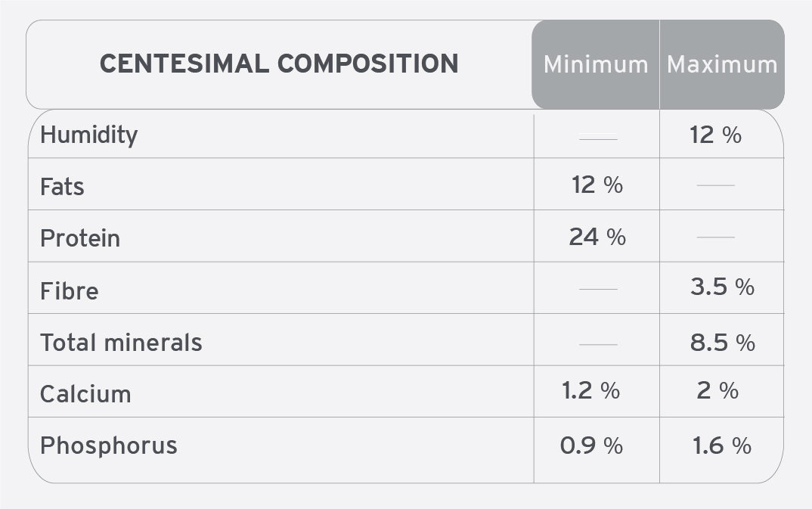Click the Calcium row label
This screenshot has width=812, height=509.
[85, 394]
